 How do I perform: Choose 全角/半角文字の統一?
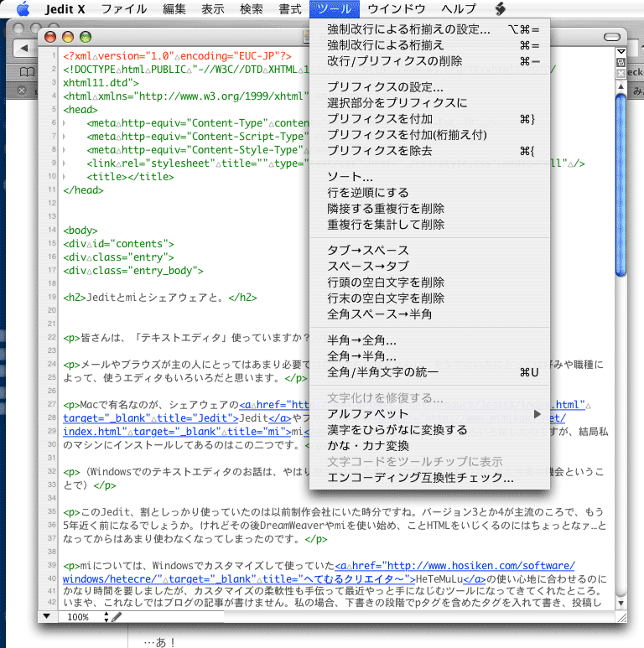click(x=430, y=372)
